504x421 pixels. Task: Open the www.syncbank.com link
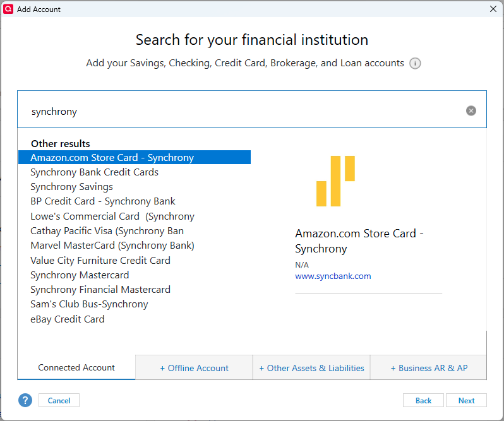(333, 276)
